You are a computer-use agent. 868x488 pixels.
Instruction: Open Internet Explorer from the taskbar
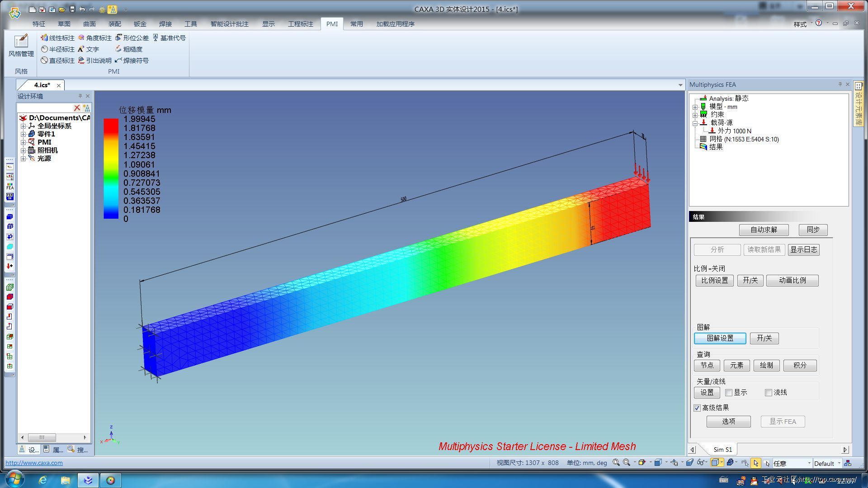tap(42, 480)
